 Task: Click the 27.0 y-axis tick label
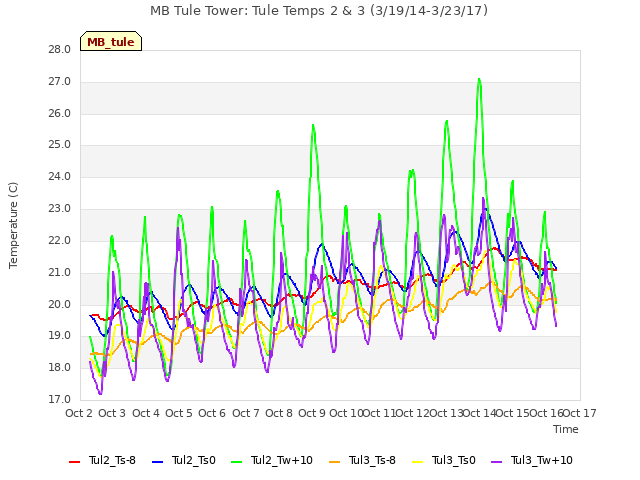click(x=60, y=82)
